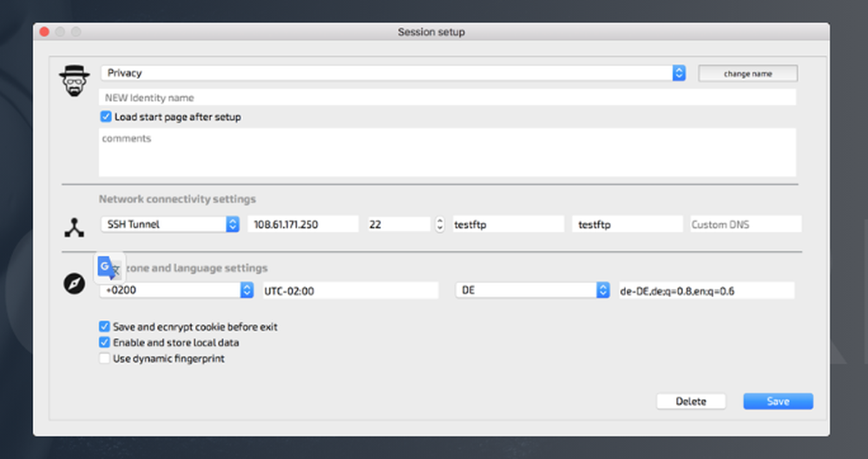868x459 pixels.
Task: Click into the comments text area
Action: 447,152
